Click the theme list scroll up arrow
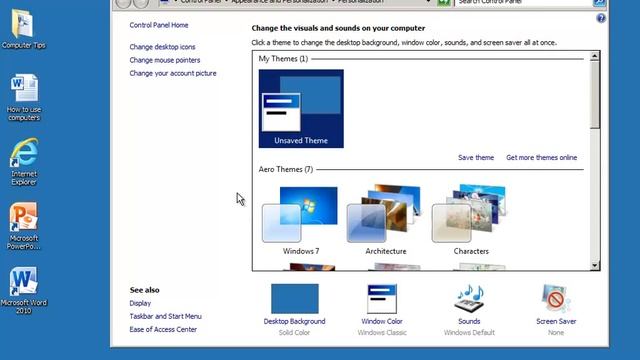 coord(595,56)
